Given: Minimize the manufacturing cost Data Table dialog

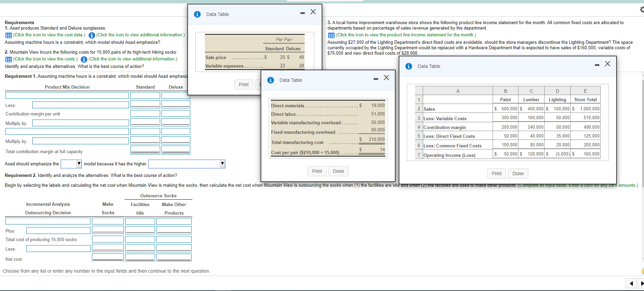Looking at the screenshot, I should coord(376,79).
